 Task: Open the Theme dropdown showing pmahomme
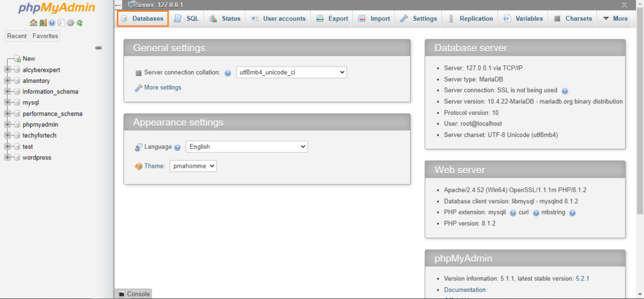193,166
